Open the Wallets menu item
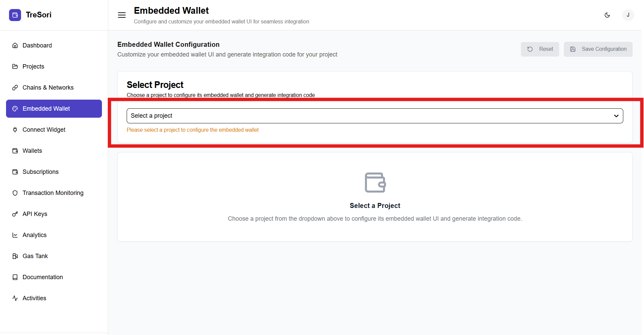This screenshot has width=644, height=335. coord(32,151)
